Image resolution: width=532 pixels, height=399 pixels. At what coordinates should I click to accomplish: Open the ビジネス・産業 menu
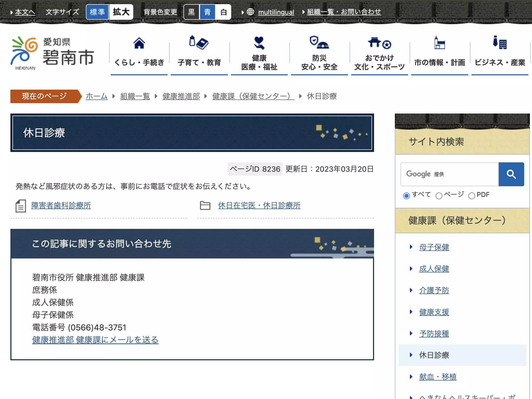click(500, 55)
